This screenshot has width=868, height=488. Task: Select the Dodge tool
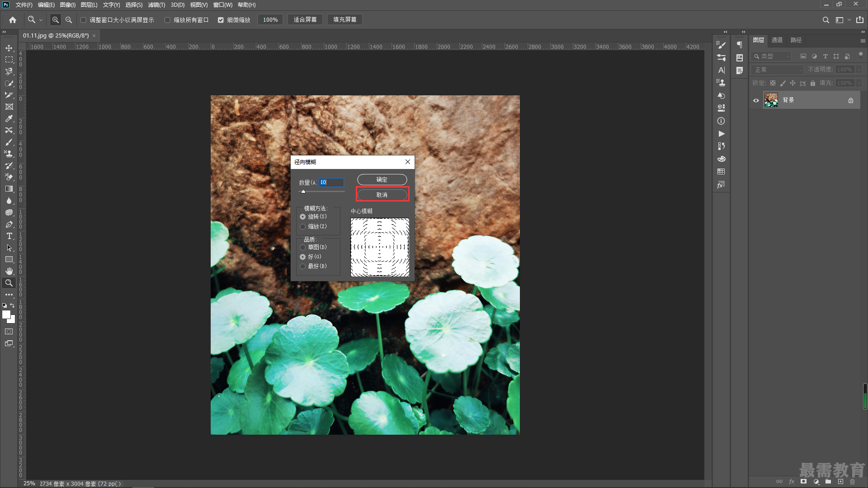[9, 212]
